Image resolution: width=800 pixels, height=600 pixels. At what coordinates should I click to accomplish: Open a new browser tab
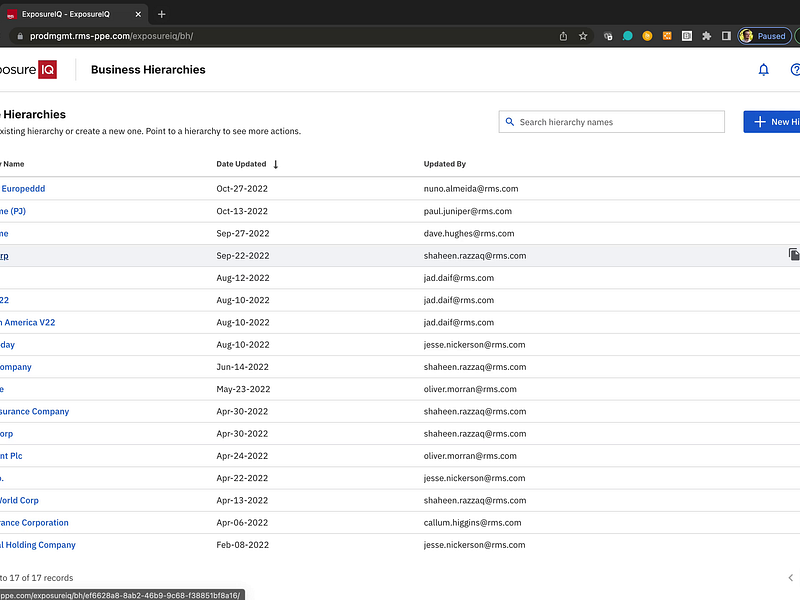[x=162, y=14]
